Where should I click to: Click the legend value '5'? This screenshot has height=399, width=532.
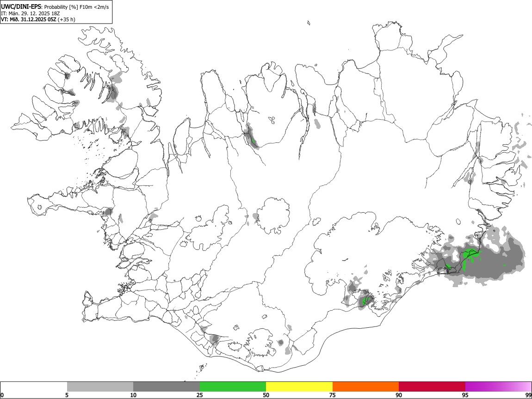coord(67,395)
